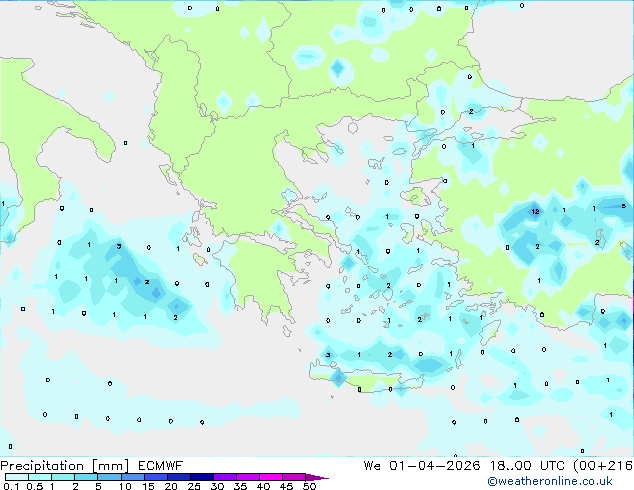
Task: Click the legend tick label '25'
Action: [194, 486]
